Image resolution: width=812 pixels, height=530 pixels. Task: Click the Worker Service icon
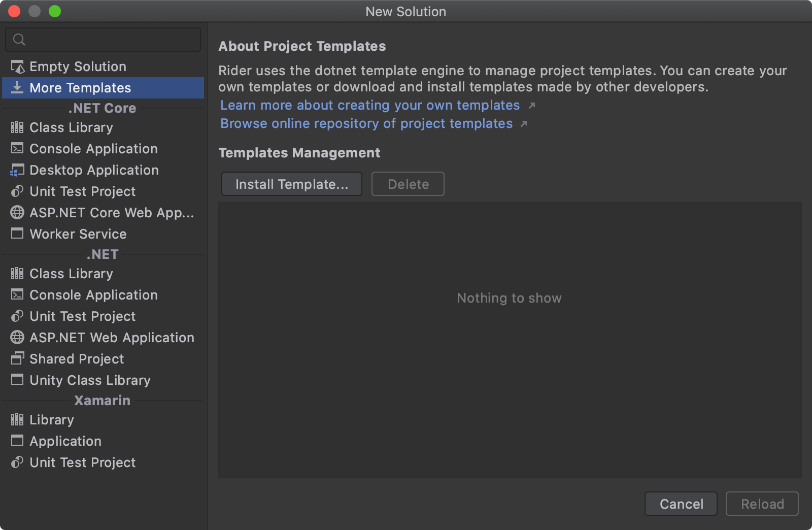(x=17, y=234)
